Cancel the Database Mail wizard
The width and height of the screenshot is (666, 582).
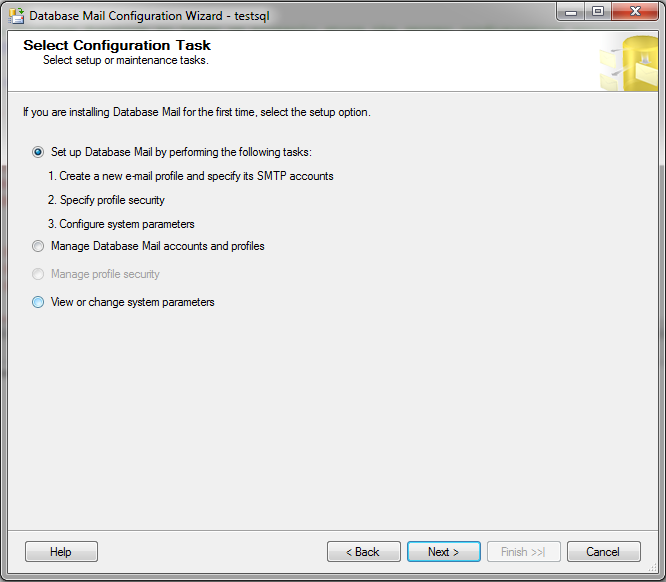pos(604,551)
